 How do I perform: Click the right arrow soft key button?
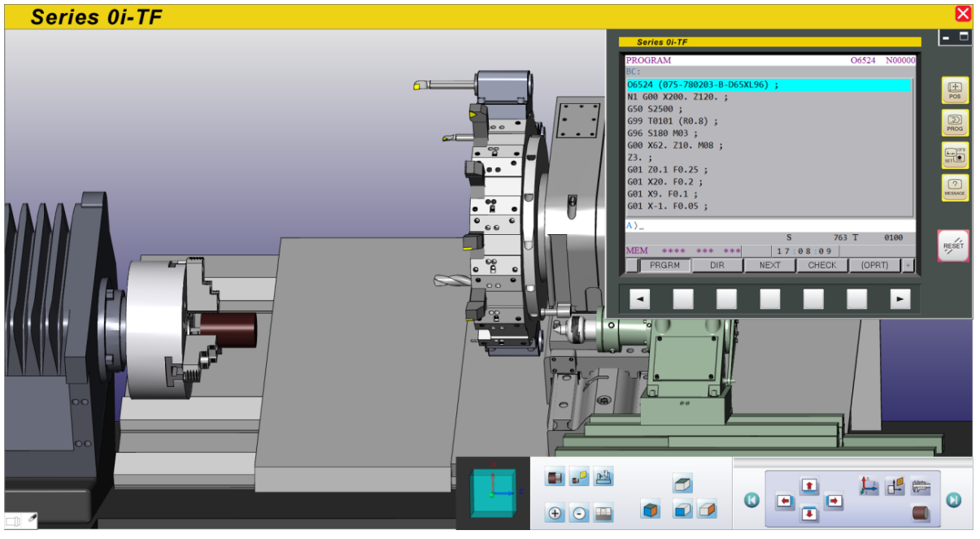[x=899, y=299]
